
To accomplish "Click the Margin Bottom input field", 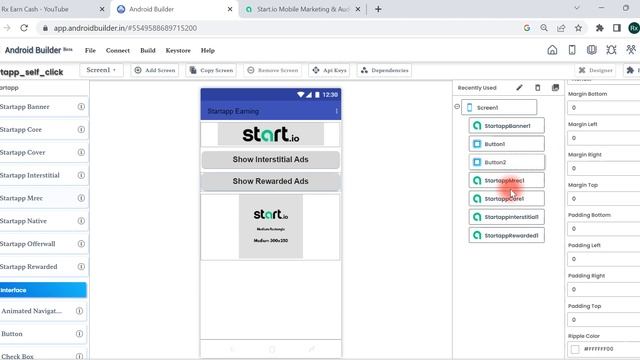I will pyautogui.click(x=604, y=108).
